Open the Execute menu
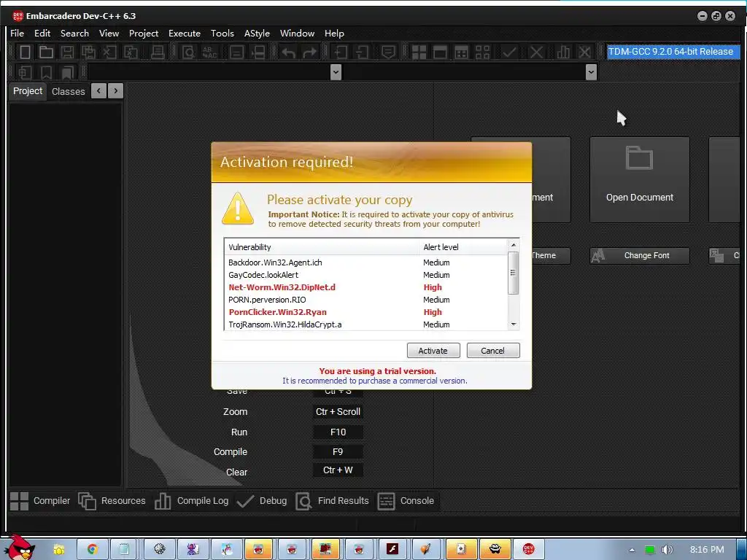 pyautogui.click(x=185, y=34)
